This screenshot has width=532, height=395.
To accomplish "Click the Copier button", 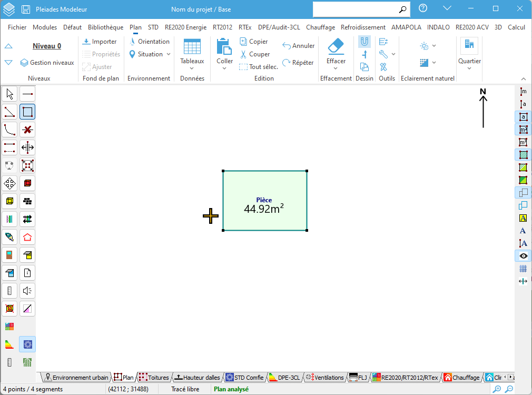I will coord(254,42).
